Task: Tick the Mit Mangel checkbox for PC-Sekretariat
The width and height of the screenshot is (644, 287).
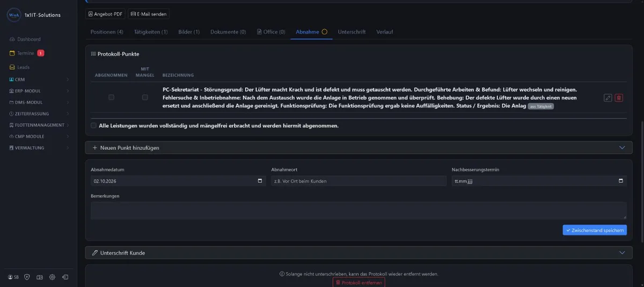Action: coord(145,97)
